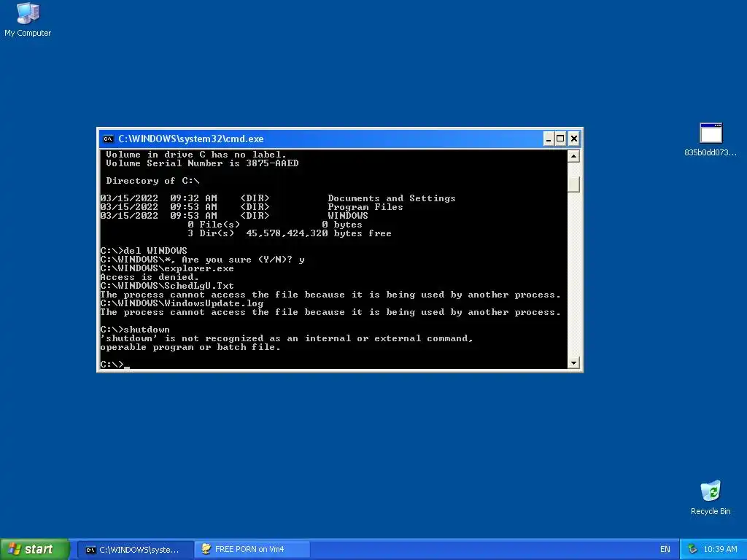The width and height of the screenshot is (747, 560).
Task: Click the cmd.exe title bar text
Action: [x=190, y=139]
